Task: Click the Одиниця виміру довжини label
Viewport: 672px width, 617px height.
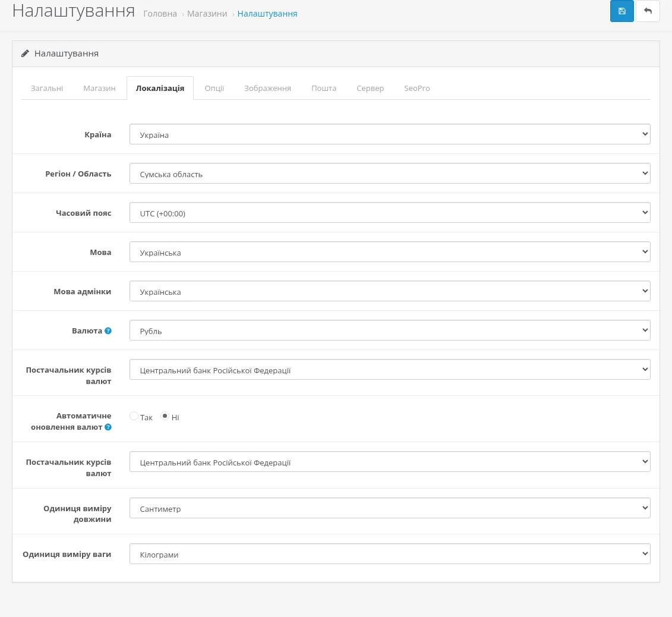Action: pos(77,514)
